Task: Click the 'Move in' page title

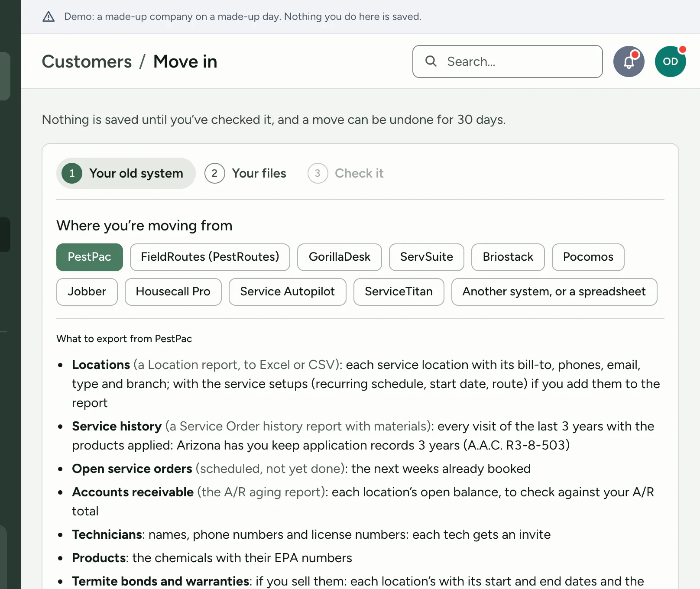Action: coord(185,61)
